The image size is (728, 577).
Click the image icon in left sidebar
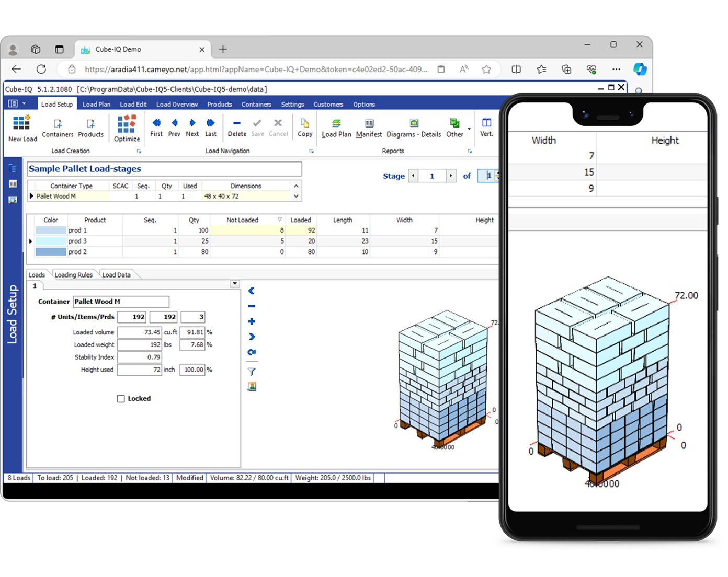pyautogui.click(x=13, y=200)
